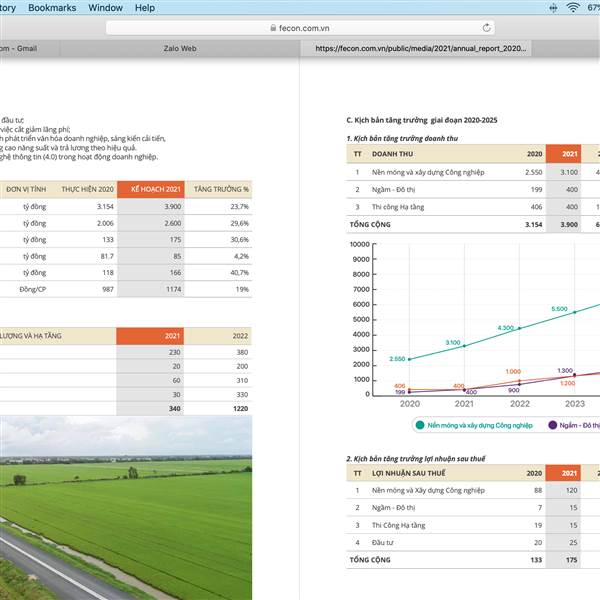
Task: Click purple legend dot for Ngầm - Đô thị
Action: click(552, 425)
